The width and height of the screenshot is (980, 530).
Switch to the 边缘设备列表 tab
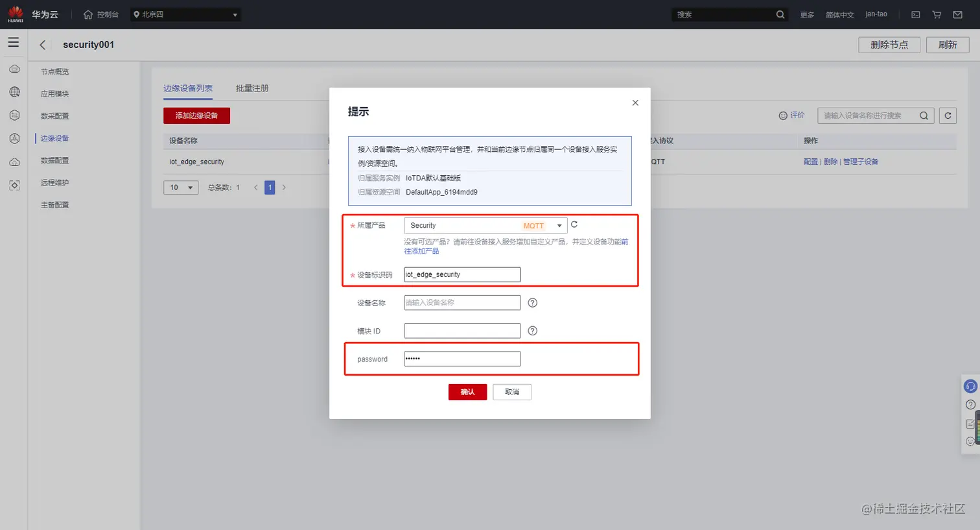tap(188, 88)
